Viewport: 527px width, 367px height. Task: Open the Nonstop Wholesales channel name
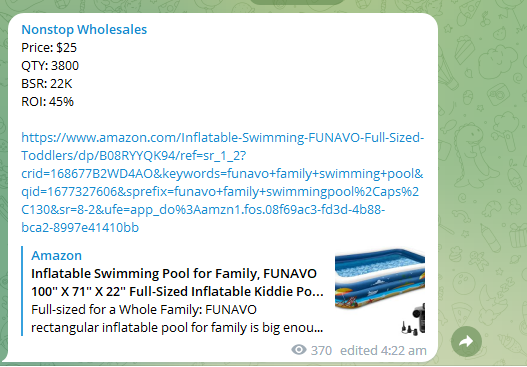[84, 30]
